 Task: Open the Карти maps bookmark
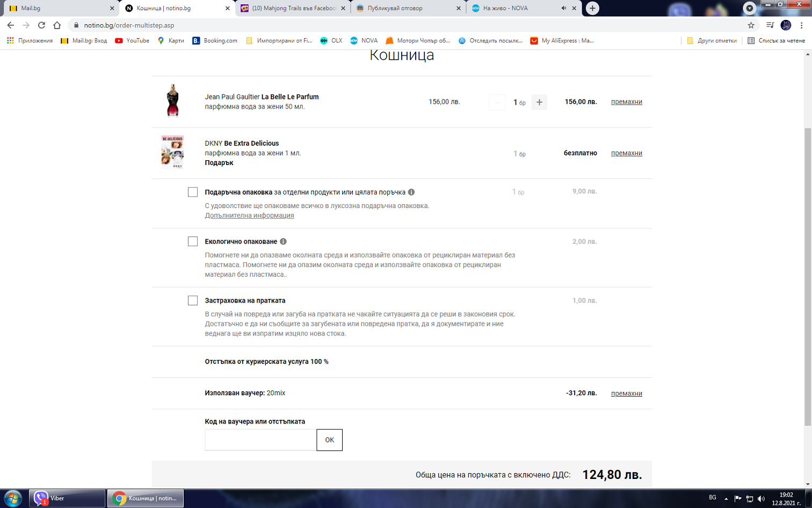click(x=171, y=40)
